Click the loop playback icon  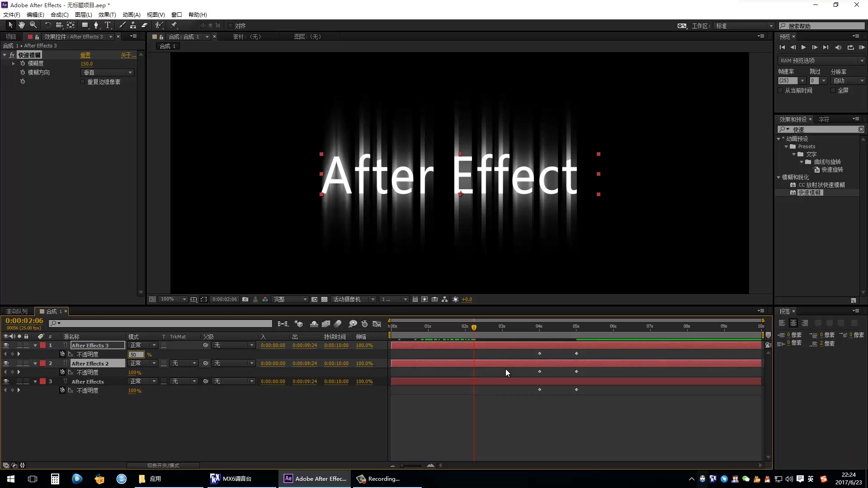click(x=850, y=47)
